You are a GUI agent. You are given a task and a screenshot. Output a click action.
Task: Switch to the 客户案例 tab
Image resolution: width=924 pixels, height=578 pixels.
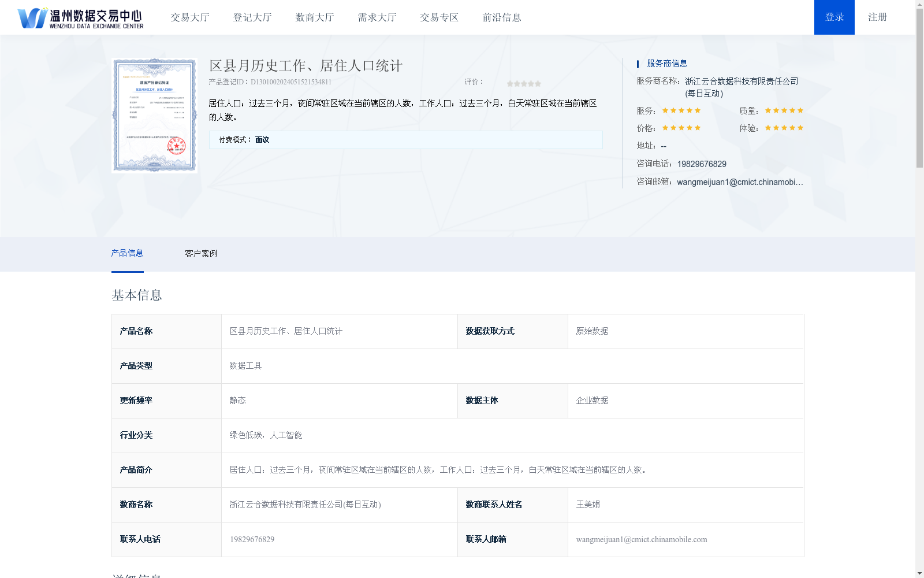[201, 254]
